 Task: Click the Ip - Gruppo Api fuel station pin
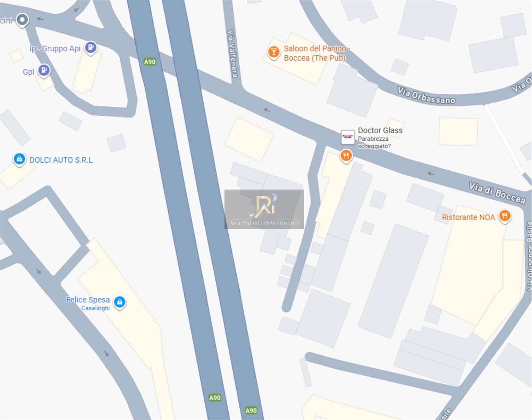click(x=91, y=48)
